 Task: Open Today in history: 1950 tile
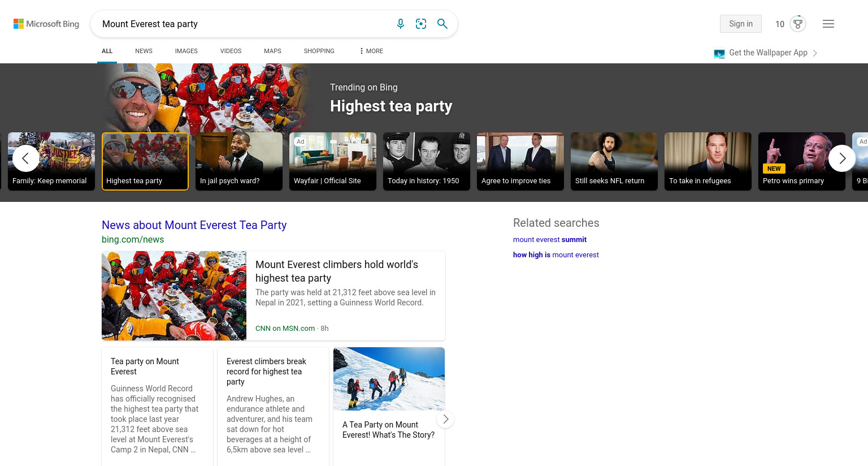[x=427, y=161]
